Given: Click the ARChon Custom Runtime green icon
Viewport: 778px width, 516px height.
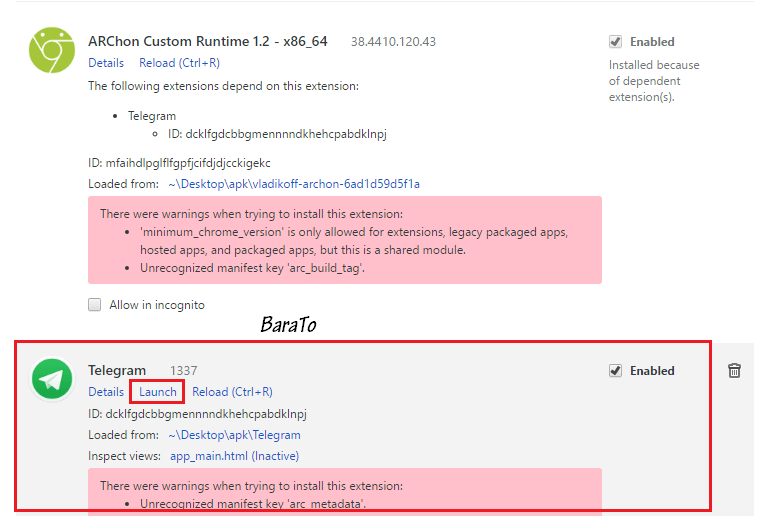Looking at the screenshot, I should (52, 50).
